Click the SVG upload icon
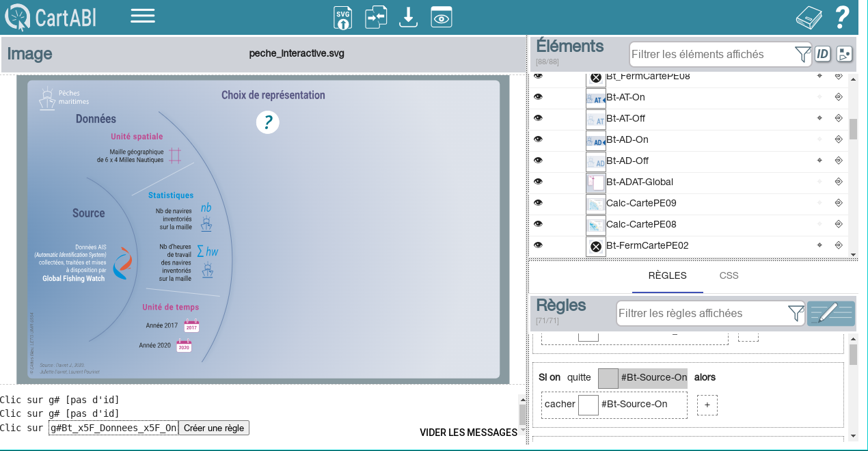The image size is (868, 451). [x=342, y=17]
